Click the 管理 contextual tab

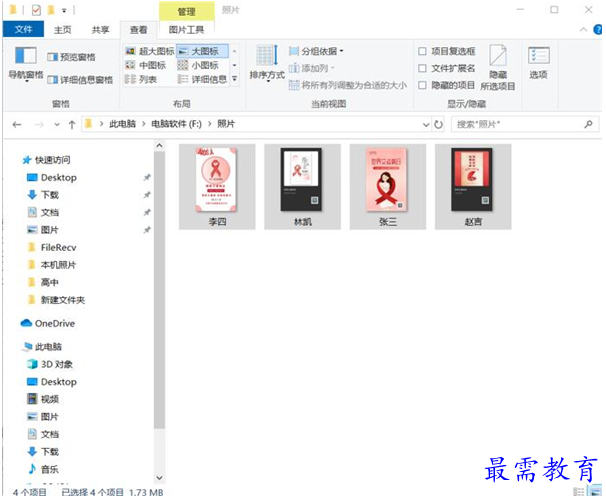(x=186, y=11)
